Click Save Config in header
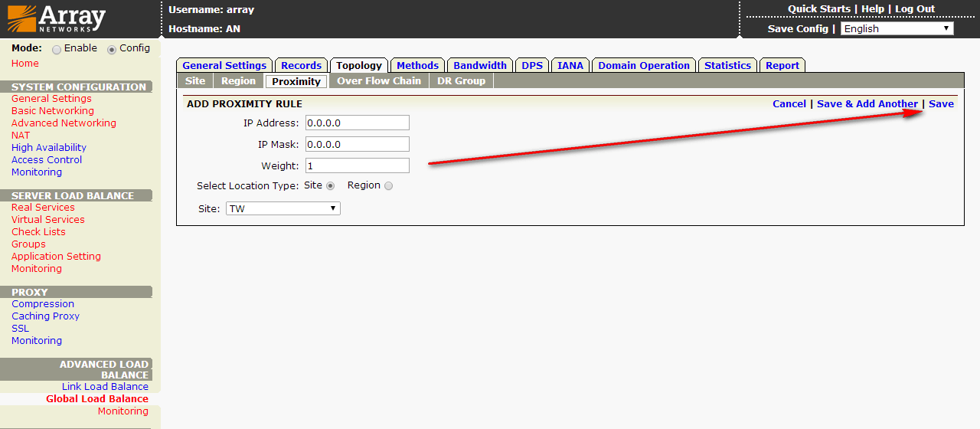Screen dimensions: 980x429 pos(798,28)
